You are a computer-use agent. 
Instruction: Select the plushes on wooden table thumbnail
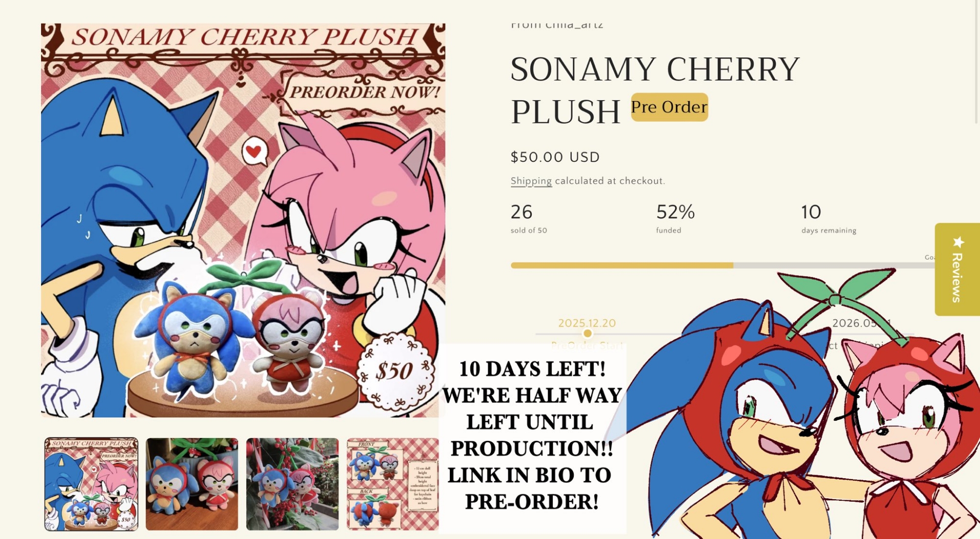pyautogui.click(x=192, y=484)
